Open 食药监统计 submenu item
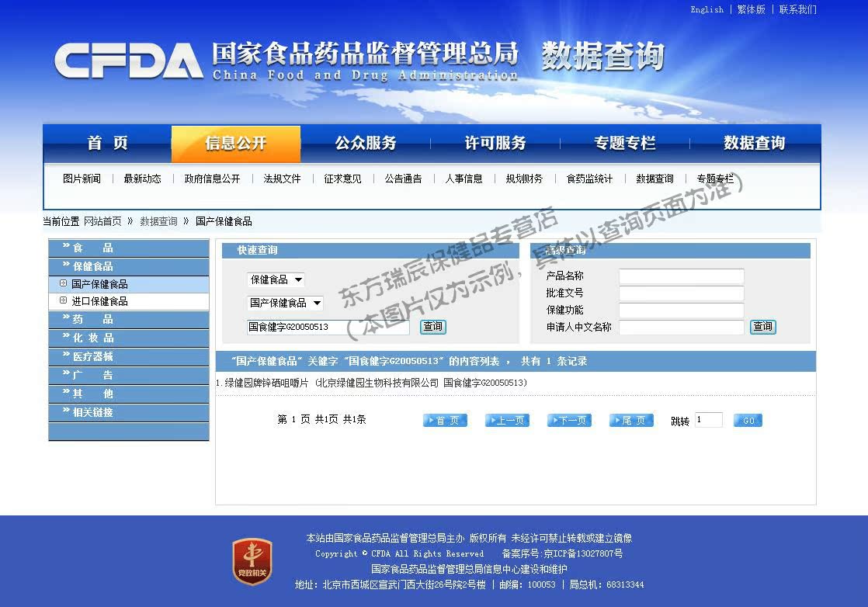The image size is (868, 607). pyautogui.click(x=589, y=179)
